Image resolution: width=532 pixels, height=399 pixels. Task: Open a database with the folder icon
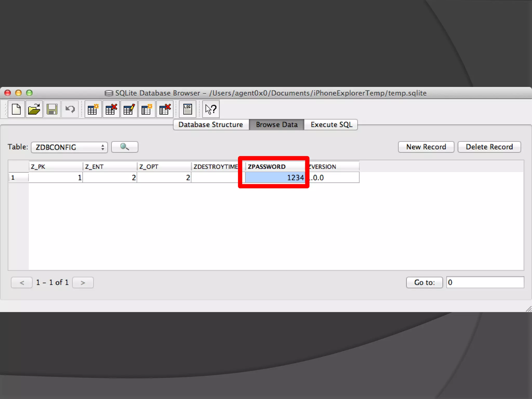(34, 109)
